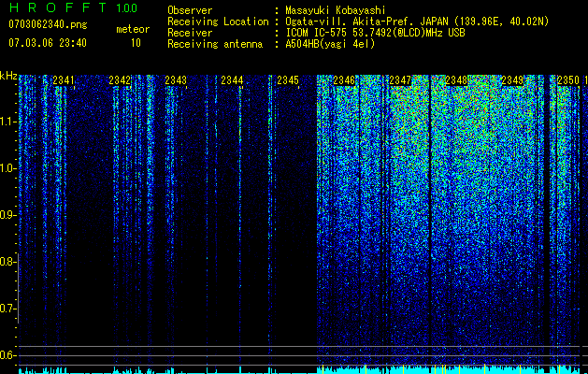Image resolution: width=588 pixels, height=374 pixels.
Task: Click the meteor label
Action: tap(133, 29)
